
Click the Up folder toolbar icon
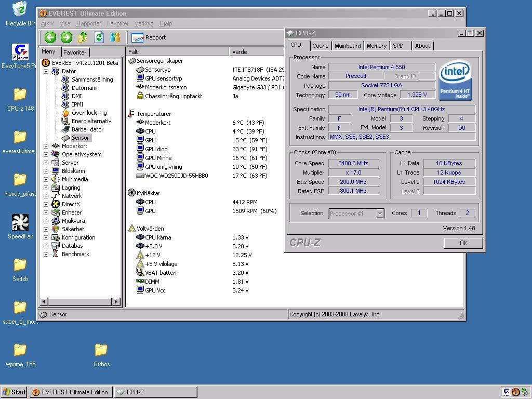tap(83, 37)
